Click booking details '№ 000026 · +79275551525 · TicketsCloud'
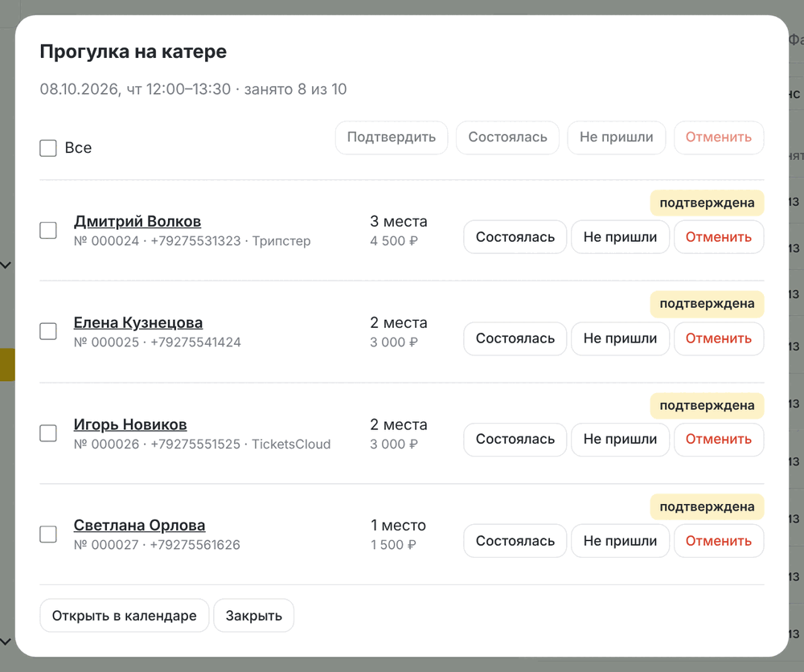This screenshot has width=804, height=672. click(x=202, y=444)
